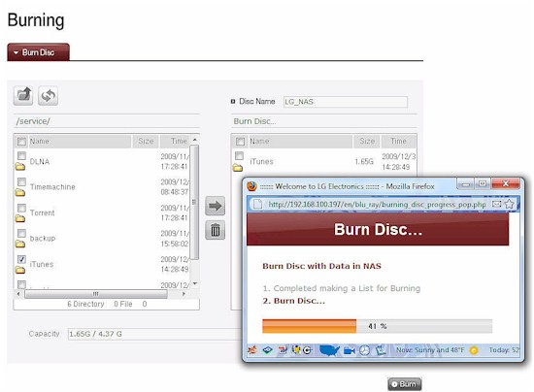Viewport: 534px width, 392px height.
Task: Click the scroll down arrow in service list
Action: [x=195, y=283]
